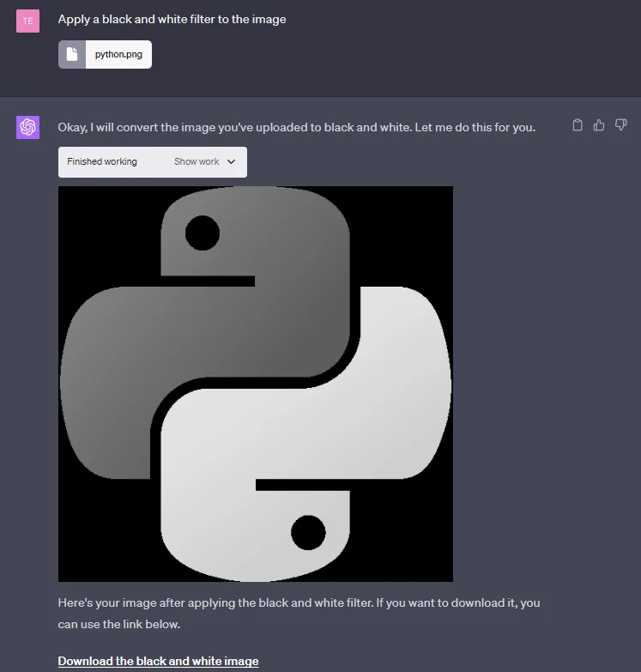Copy the assistant response with the clipboard icon
Image resolution: width=641 pixels, height=672 pixels.
578,125
